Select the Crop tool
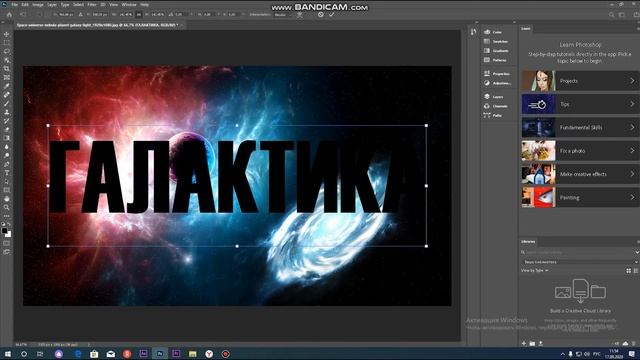 pos(7,69)
